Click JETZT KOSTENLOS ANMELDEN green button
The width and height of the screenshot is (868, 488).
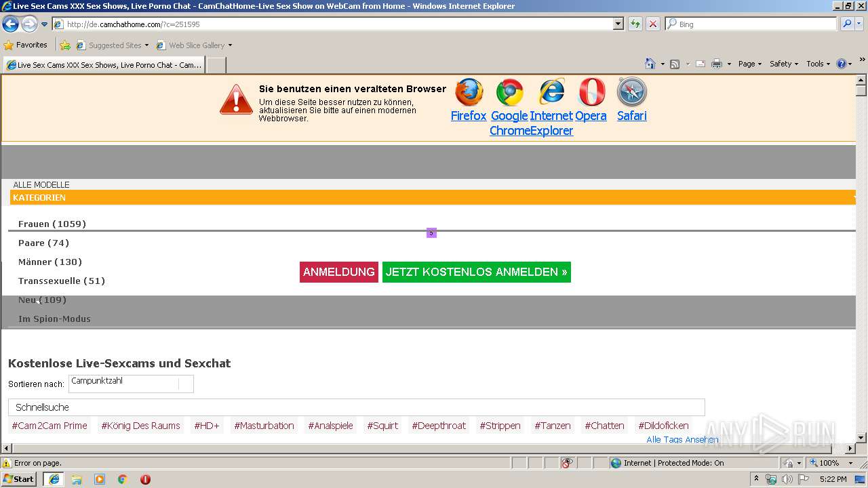coord(477,272)
